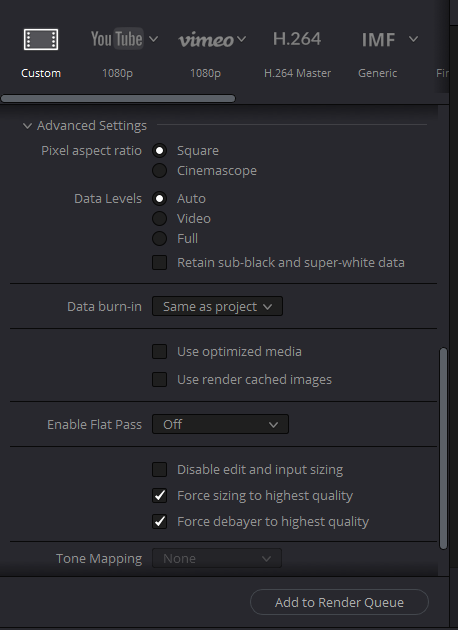Select Square pixel aspect ratio
The height and width of the screenshot is (630, 458).
tap(159, 151)
